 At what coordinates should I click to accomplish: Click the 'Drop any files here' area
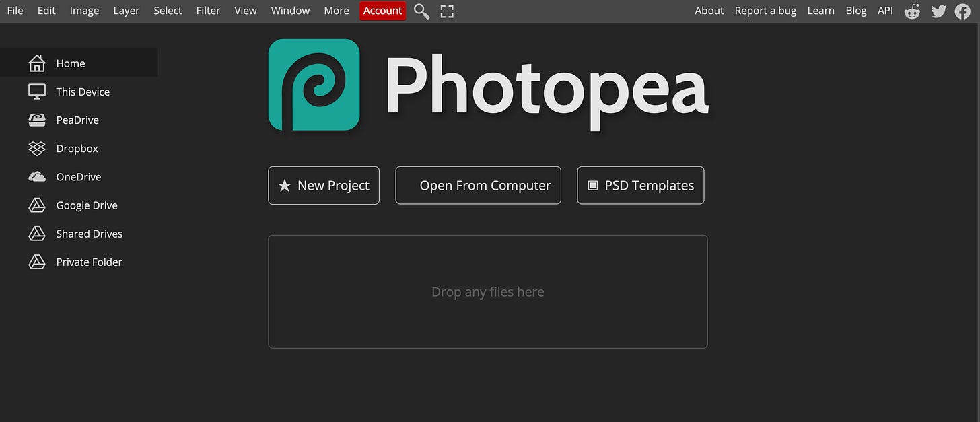pos(488,291)
